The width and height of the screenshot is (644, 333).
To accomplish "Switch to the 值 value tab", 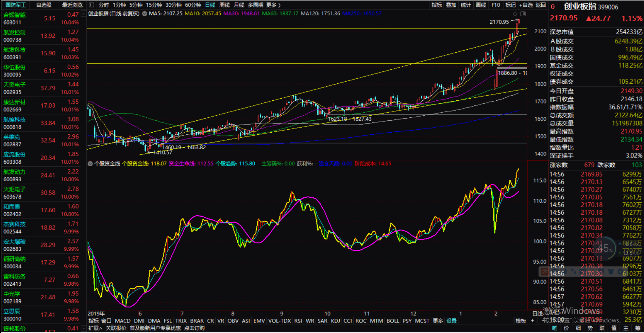I will point(614,328).
